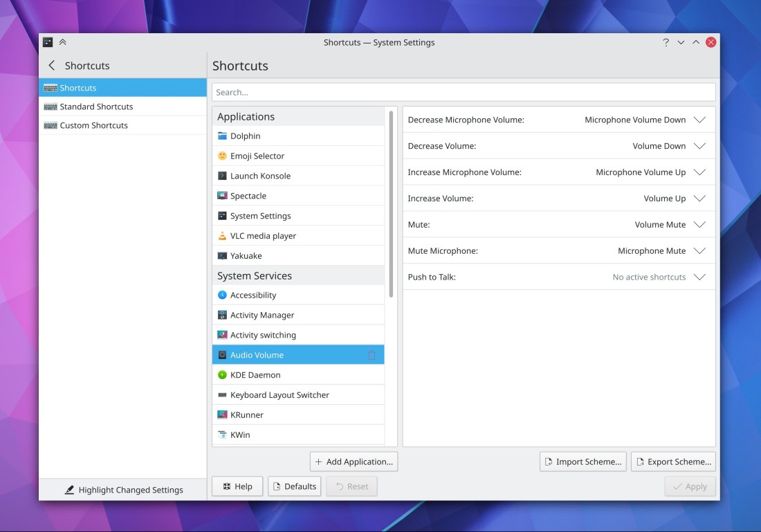761x532 pixels.
Task: Click the Export Scheme button
Action: [x=672, y=461]
